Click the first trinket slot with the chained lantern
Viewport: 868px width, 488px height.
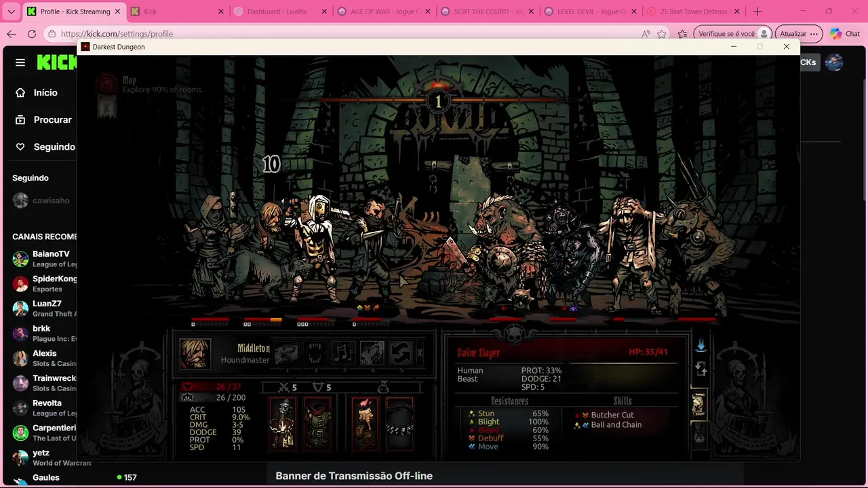[283, 424]
